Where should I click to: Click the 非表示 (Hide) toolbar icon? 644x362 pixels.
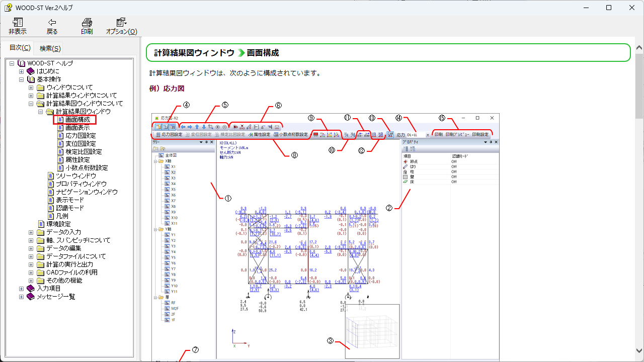(18, 23)
